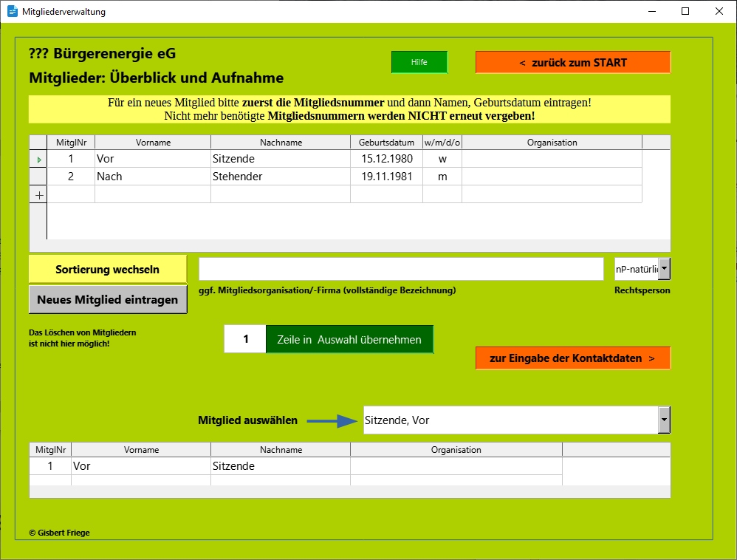Select birth date cell 19.11.1981
The height and width of the screenshot is (560, 737).
point(386,177)
